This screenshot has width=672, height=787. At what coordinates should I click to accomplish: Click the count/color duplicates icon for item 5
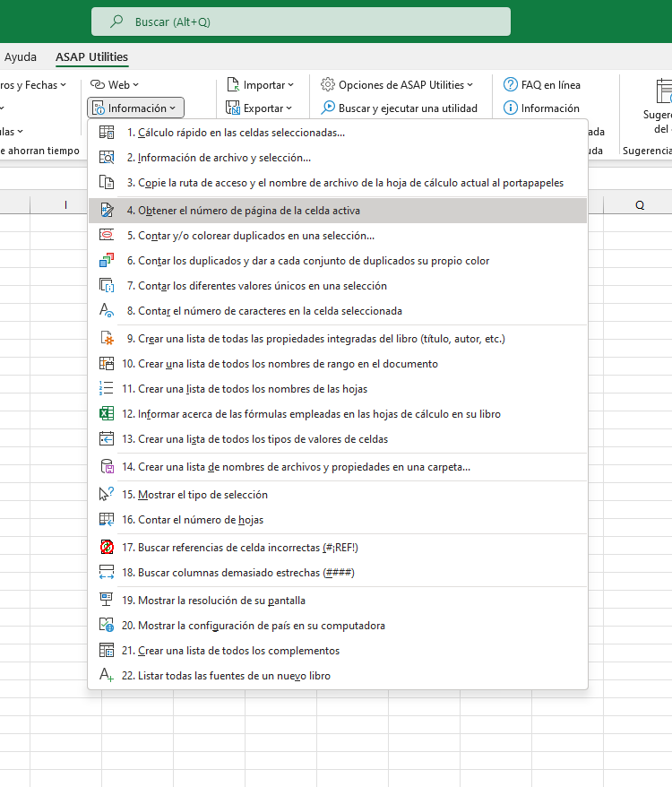[x=107, y=236]
